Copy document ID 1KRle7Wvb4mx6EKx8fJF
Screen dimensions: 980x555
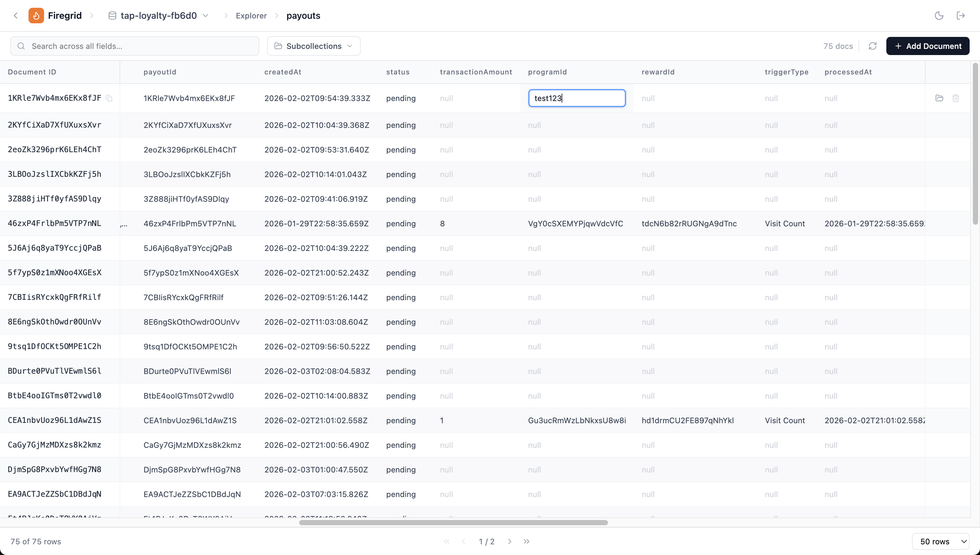pos(110,98)
